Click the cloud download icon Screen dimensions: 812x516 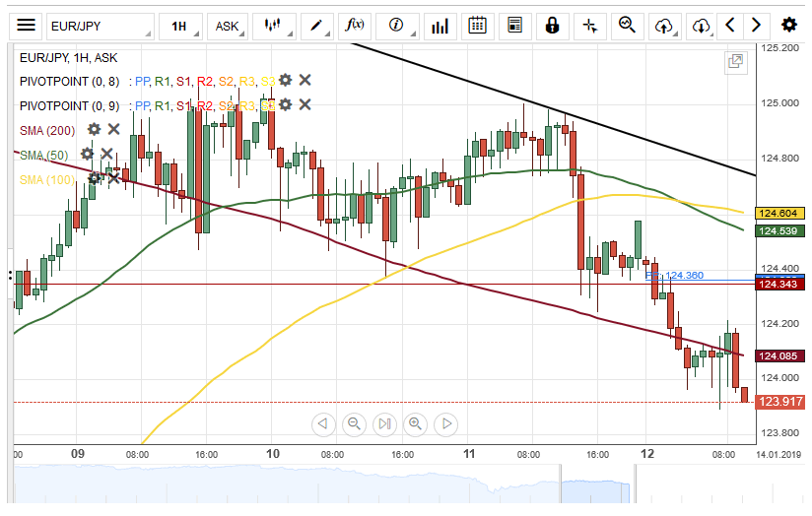[701, 26]
